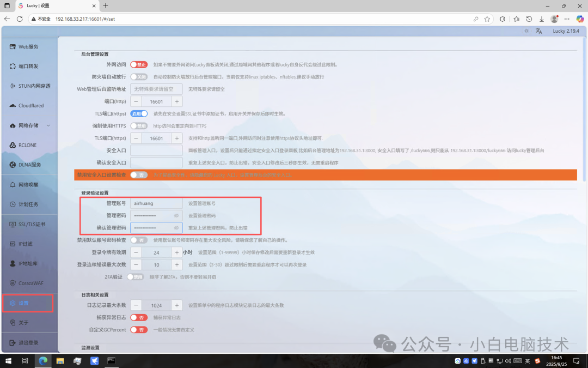Open the 计划任务 page

[x=25, y=204]
